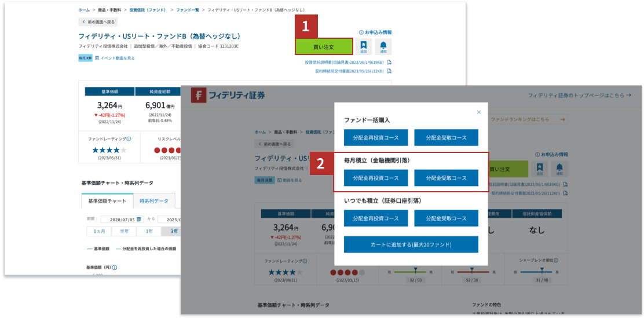Go to ホーム breadcrumb in front window
644x318 pixels.
[260, 132]
